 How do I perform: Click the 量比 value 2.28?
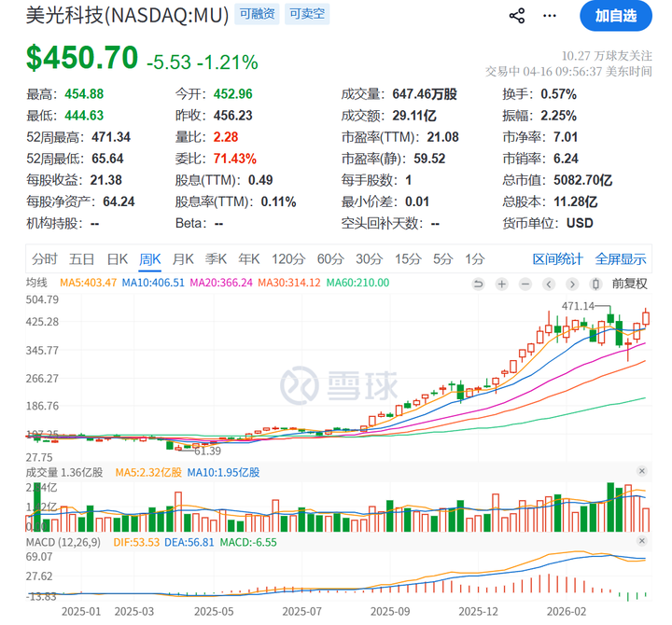(226, 137)
